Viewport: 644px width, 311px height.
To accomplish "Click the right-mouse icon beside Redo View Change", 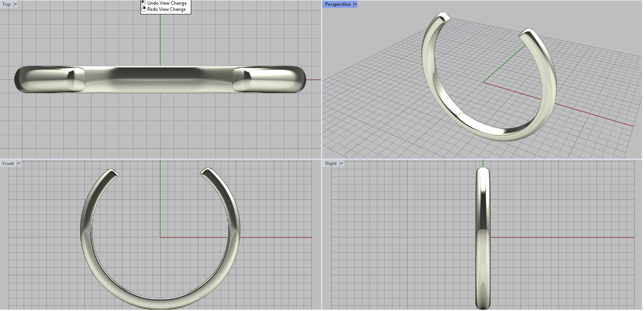I will click(x=143, y=9).
